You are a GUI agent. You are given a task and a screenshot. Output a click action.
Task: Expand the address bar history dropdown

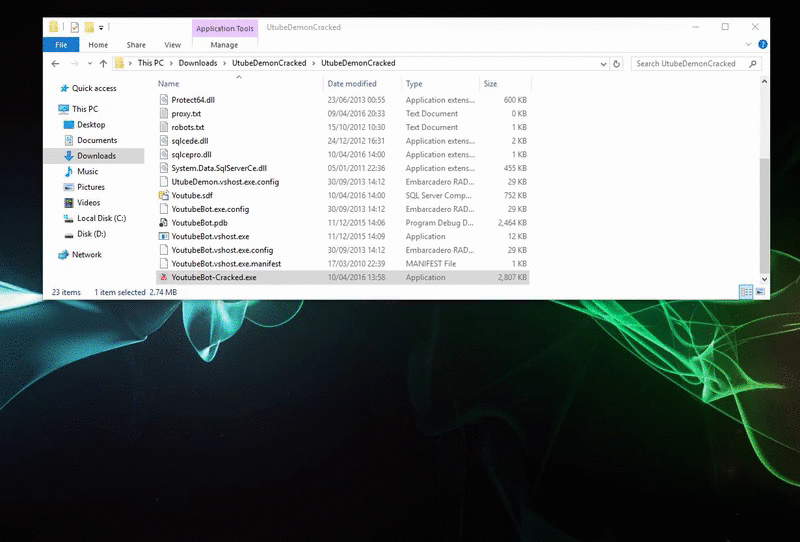point(603,64)
